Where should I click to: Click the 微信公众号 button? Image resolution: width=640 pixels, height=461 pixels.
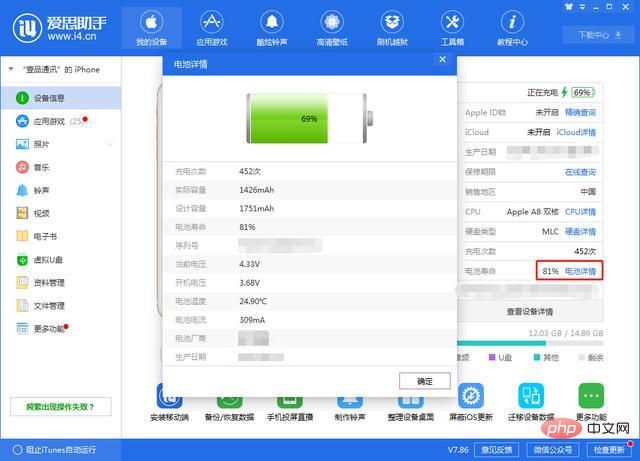(553, 450)
